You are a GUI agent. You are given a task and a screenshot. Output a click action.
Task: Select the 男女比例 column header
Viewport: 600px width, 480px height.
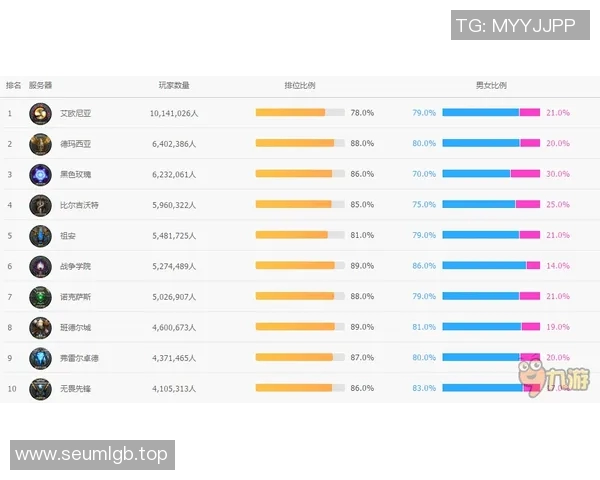tap(491, 86)
